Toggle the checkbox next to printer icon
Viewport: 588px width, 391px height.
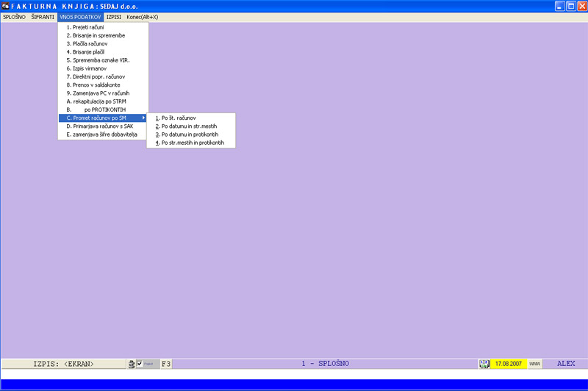tap(140, 364)
